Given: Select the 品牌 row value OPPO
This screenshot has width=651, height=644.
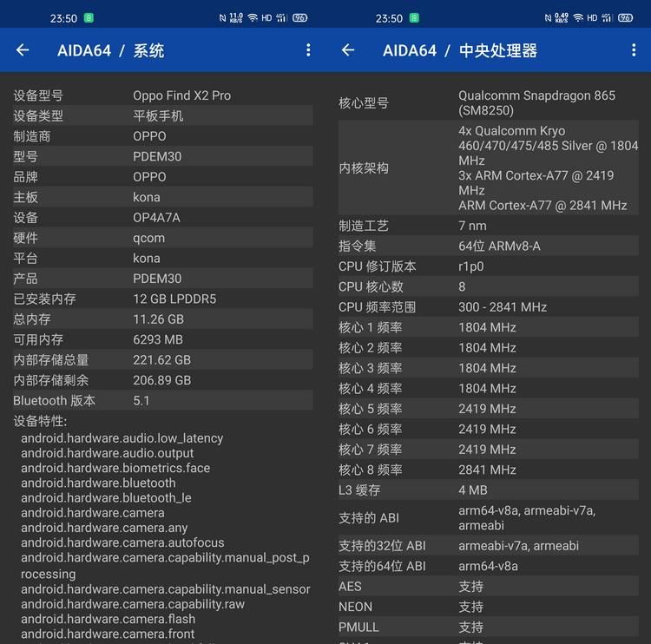Looking at the screenshot, I should [x=149, y=177].
